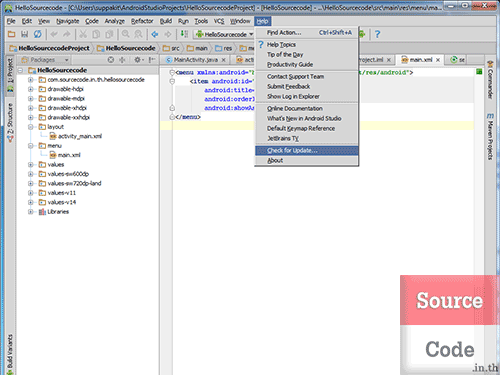The image size is (500, 375).
Task: Expand the drawable-mdpi folder
Action: (x=31, y=99)
